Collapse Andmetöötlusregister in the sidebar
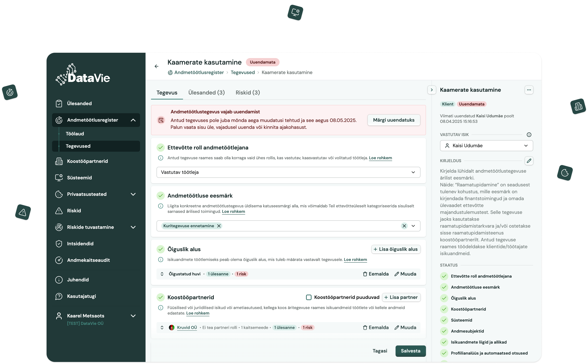Screen dimensions: 588x364 (133, 120)
